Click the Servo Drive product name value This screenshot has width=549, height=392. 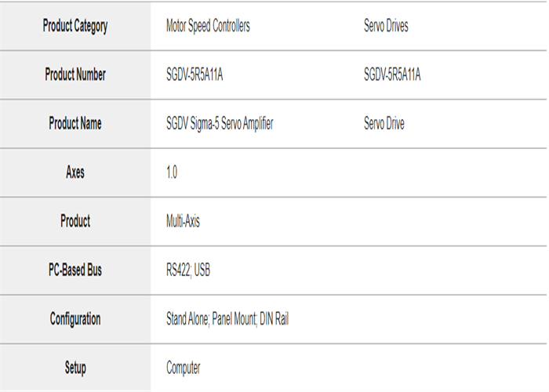pyautogui.click(x=384, y=124)
